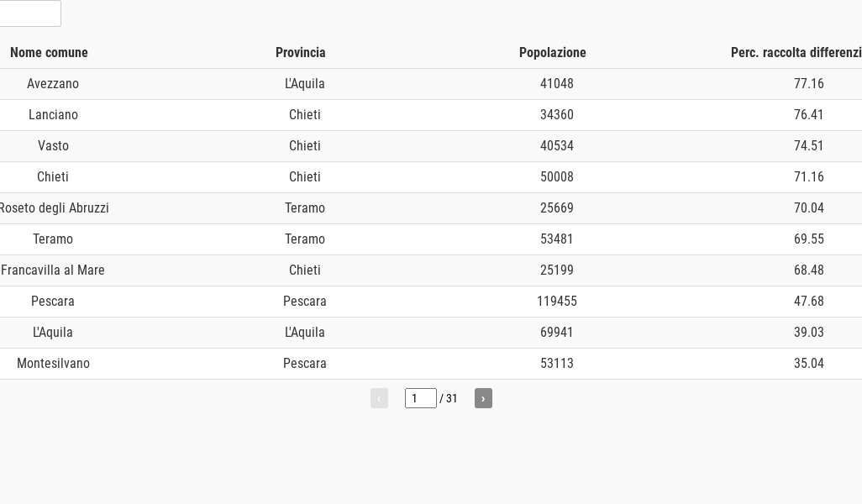This screenshot has height=504, width=862.
Task: Click the search box at top left
Action: coord(29,13)
